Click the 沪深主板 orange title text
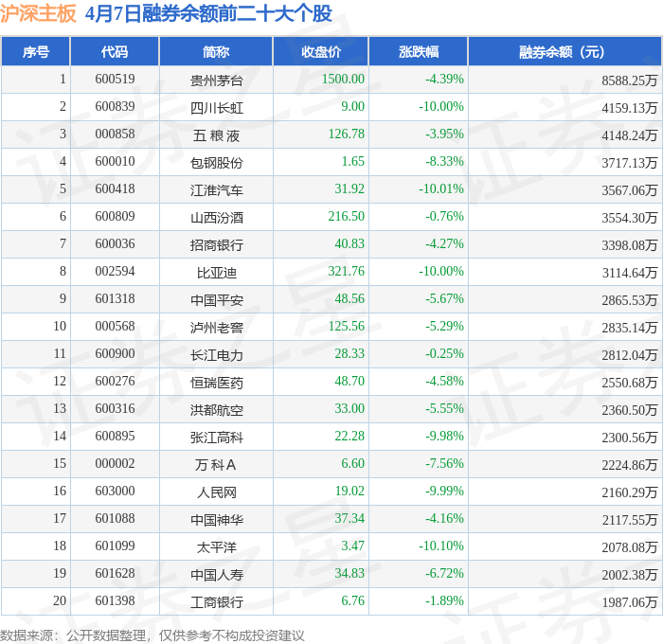Viewport: 663px width, 644px height. point(38,13)
